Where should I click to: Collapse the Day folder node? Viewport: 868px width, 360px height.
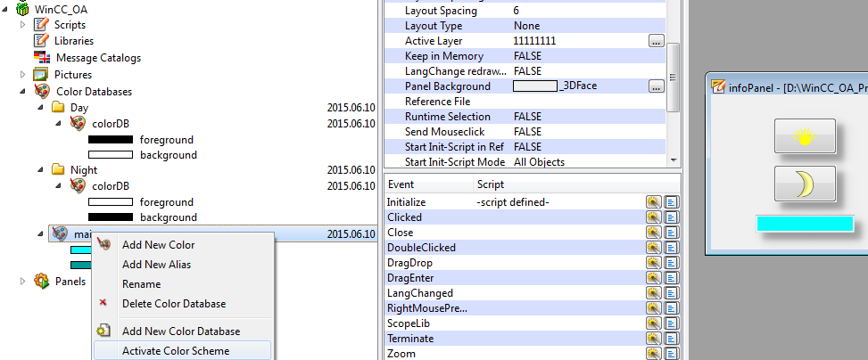(40, 107)
